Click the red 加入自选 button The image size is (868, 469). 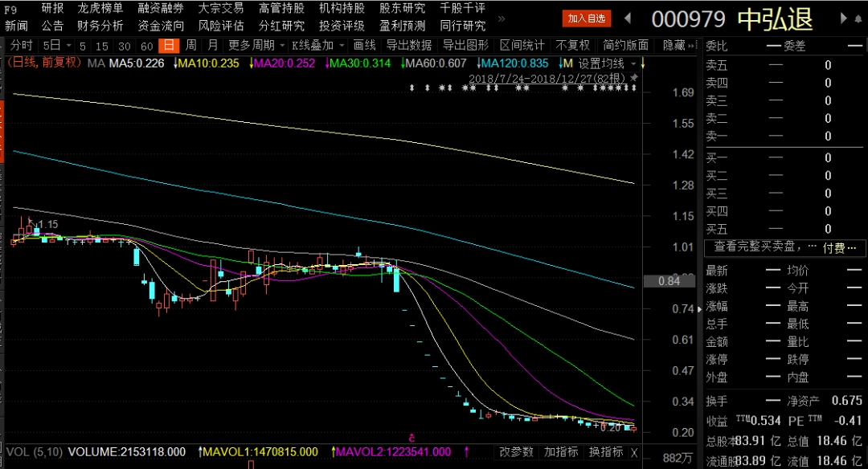(587, 18)
